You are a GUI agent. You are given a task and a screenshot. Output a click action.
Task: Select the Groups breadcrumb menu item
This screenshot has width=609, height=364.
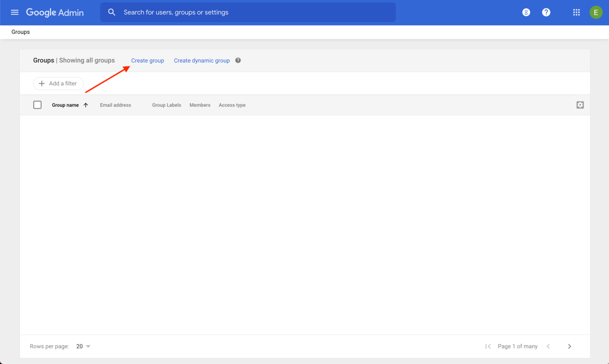(x=20, y=32)
